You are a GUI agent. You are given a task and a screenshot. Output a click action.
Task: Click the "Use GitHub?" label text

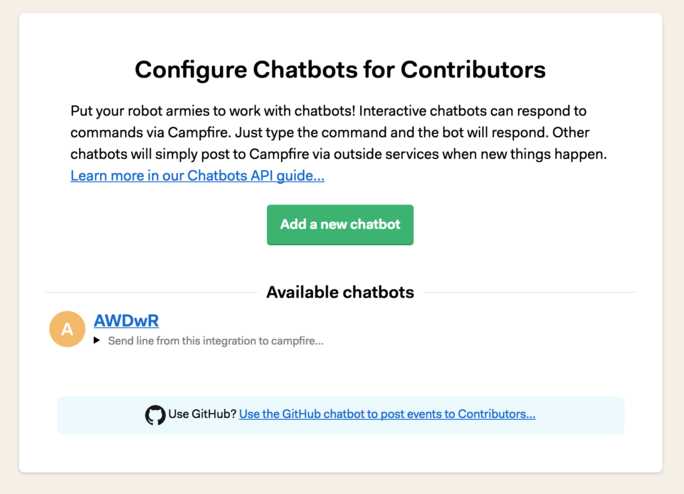pos(202,414)
